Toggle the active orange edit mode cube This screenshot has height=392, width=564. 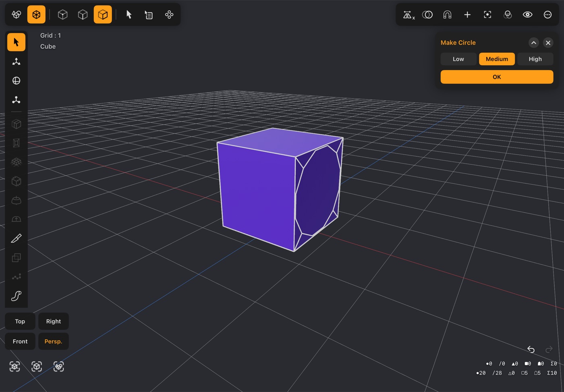[x=36, y=15]
